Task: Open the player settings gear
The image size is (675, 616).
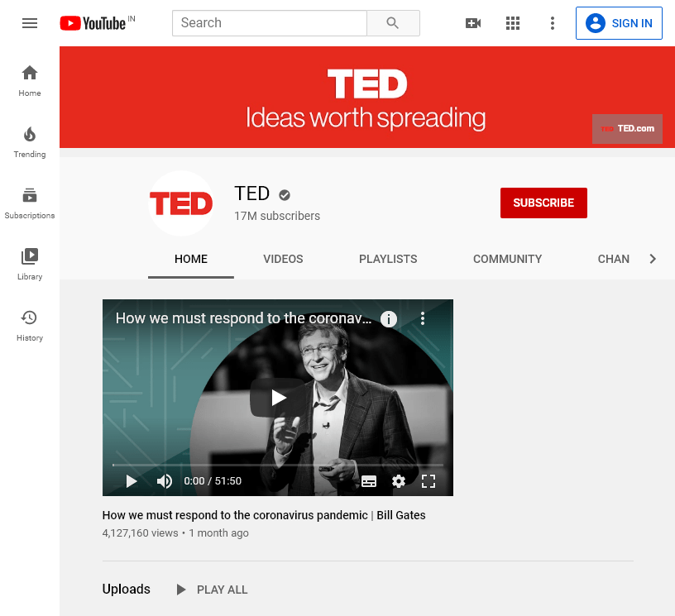Action: point(399,481)
